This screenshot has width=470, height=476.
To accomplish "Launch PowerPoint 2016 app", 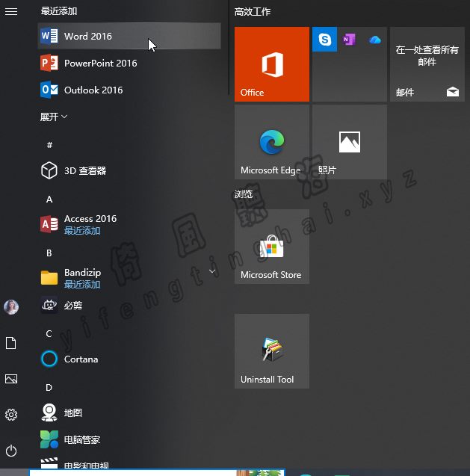I will pyautogui.click(x=129, y=63).
